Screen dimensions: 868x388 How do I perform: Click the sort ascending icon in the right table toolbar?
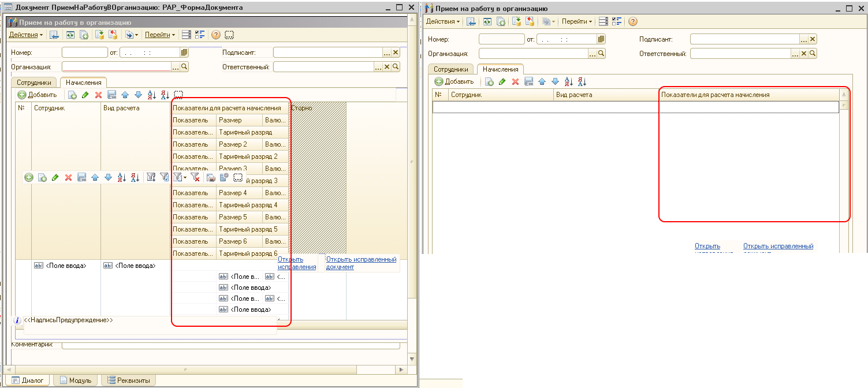pos(568,81)
